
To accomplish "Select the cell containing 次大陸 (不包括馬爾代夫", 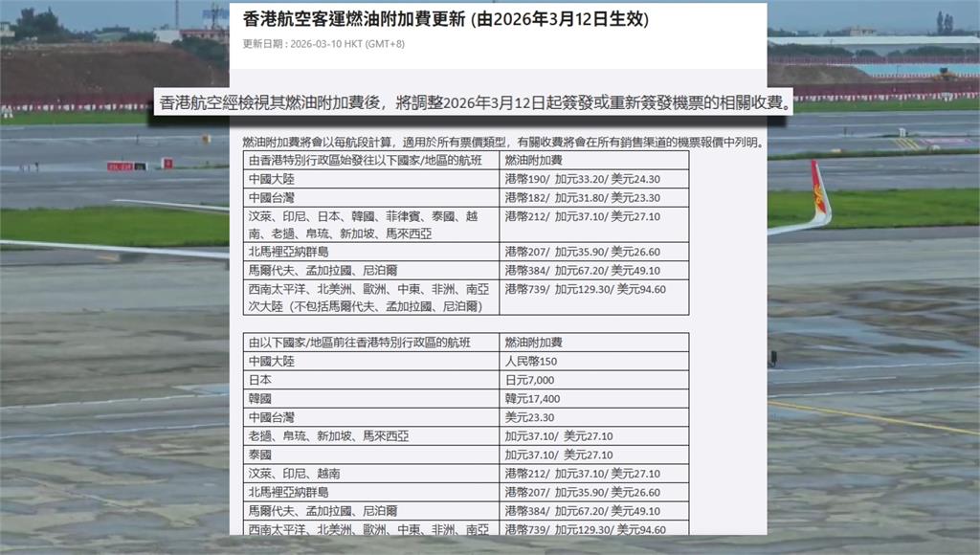I will tap(370, 306).
